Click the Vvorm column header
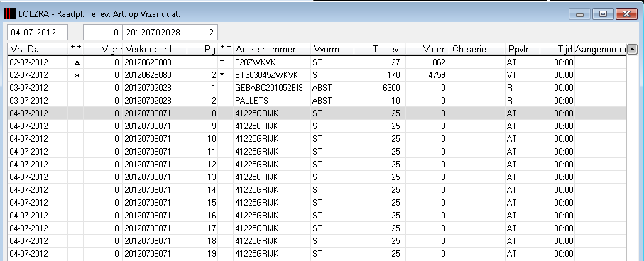Screen dimensions: 644x261 point(332,50)
